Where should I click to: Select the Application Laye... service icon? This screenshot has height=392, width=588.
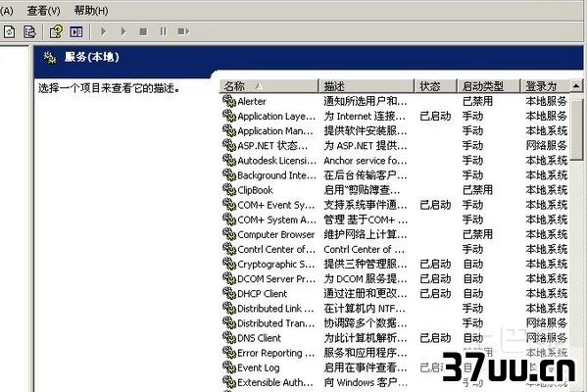229,116
